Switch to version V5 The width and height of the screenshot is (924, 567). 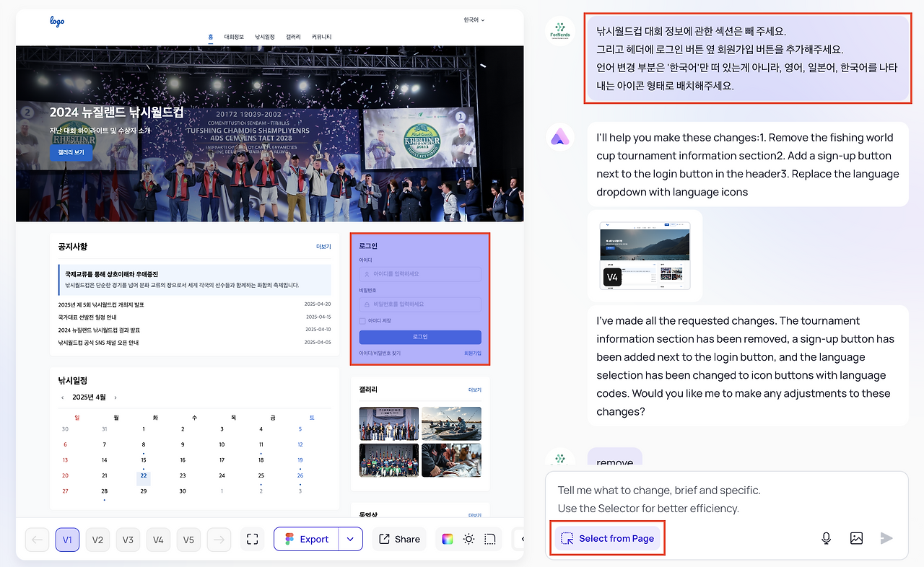click(x=188, y=539)
